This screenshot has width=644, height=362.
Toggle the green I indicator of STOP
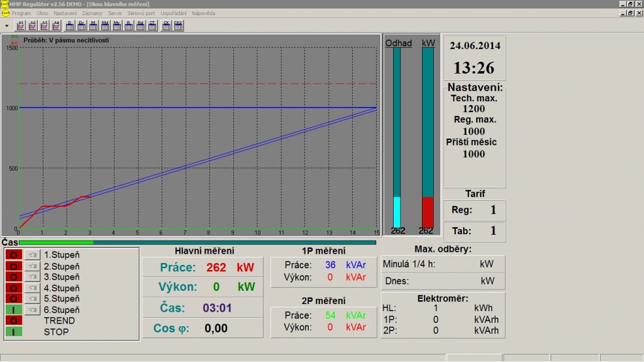click(x=14, y=332)
